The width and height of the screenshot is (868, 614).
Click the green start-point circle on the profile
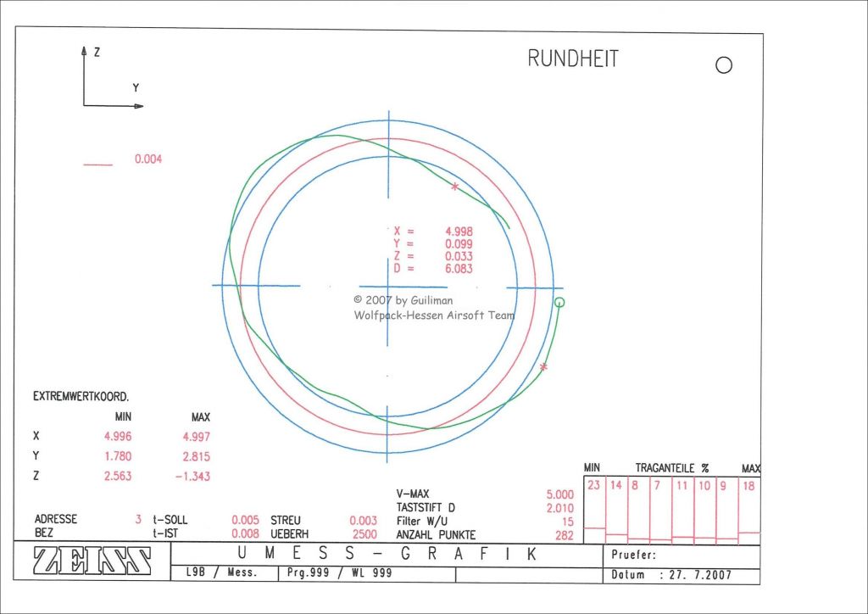(559, 302)
